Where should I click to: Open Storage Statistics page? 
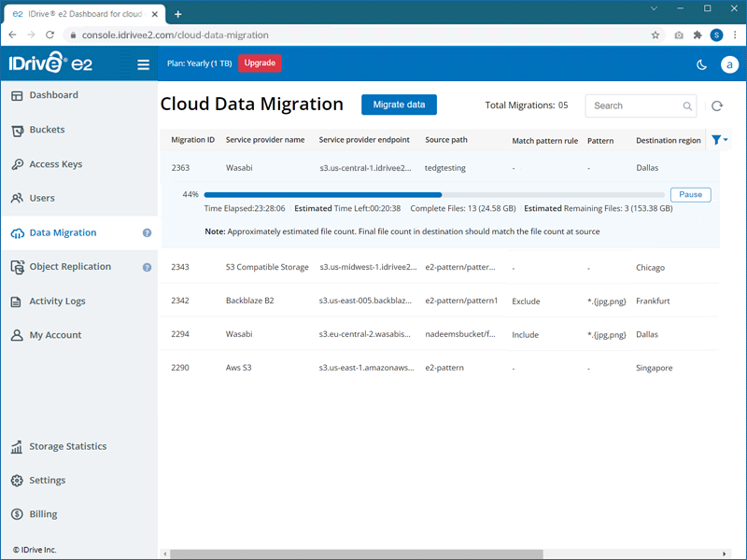point(67,447)
